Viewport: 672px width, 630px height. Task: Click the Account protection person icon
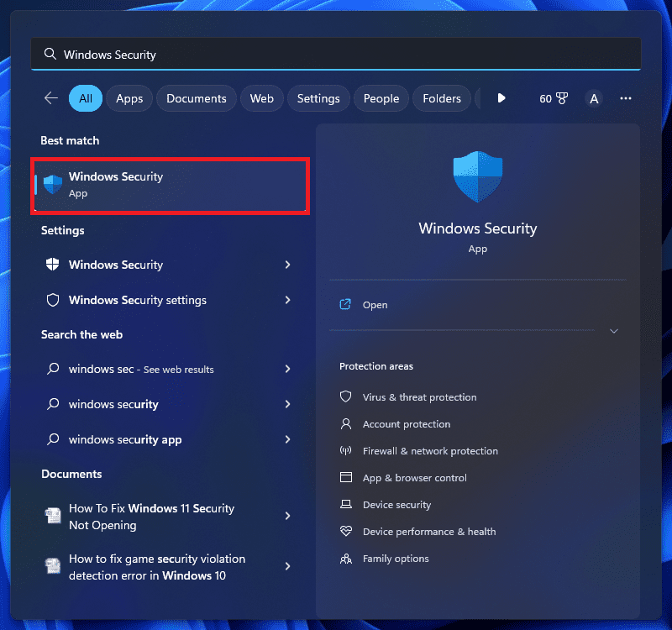pyautogui.click(x=346, y=424)
